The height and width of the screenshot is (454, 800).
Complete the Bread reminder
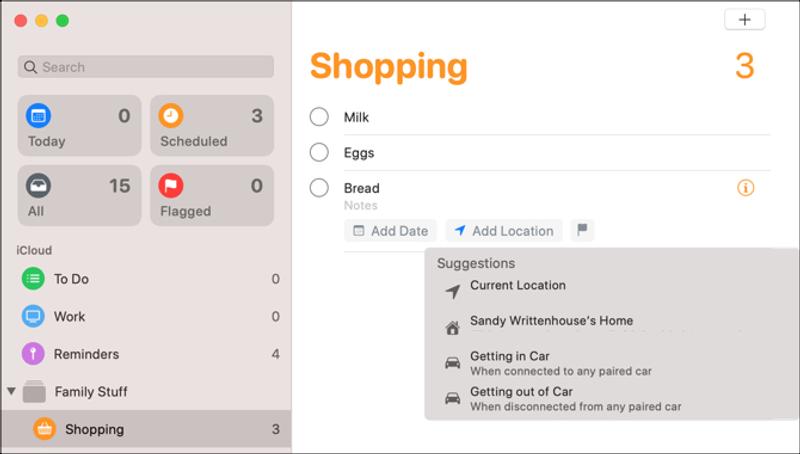pos(319,188)
